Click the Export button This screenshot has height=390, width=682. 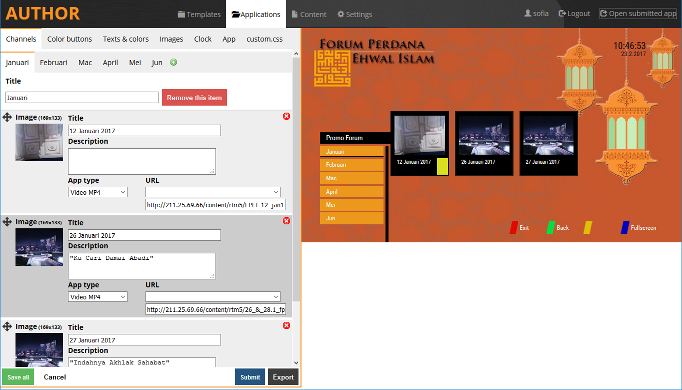pos(283,377)
